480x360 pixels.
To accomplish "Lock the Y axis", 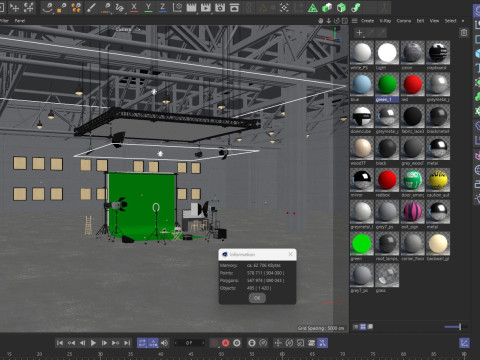I will (148, 7).
